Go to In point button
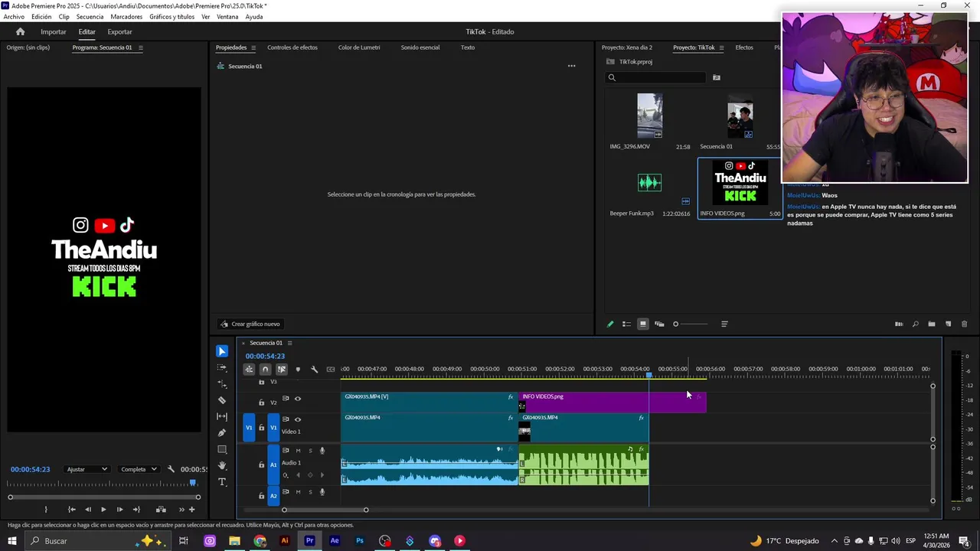The height and width of the screenshot is (551, 980). 71,510
